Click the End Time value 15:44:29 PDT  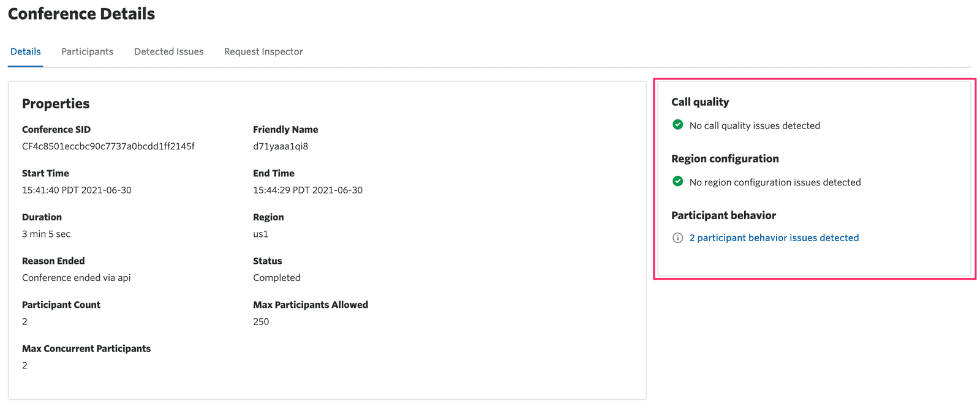tap(307, 190)
